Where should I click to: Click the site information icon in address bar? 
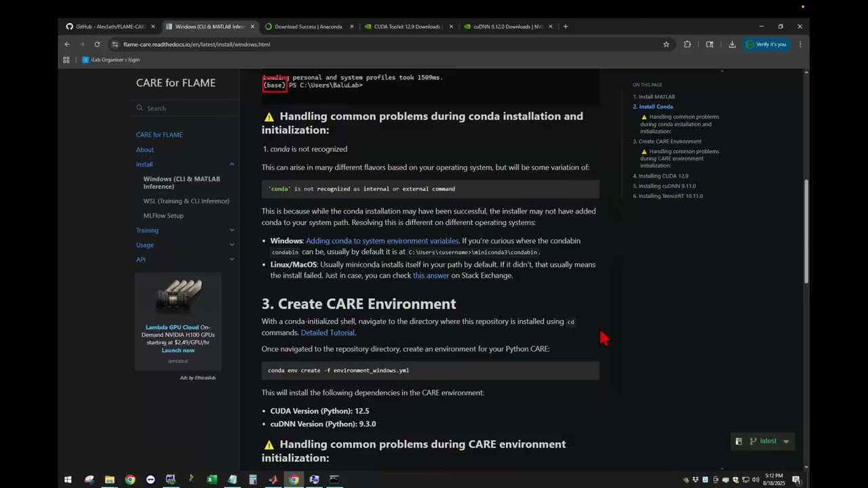tap(115, 44)
